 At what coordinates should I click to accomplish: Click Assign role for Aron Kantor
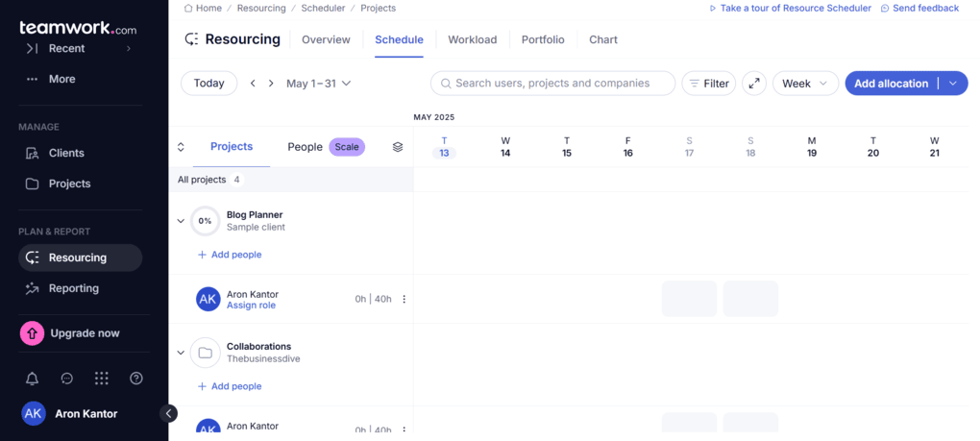click(251, 306)
